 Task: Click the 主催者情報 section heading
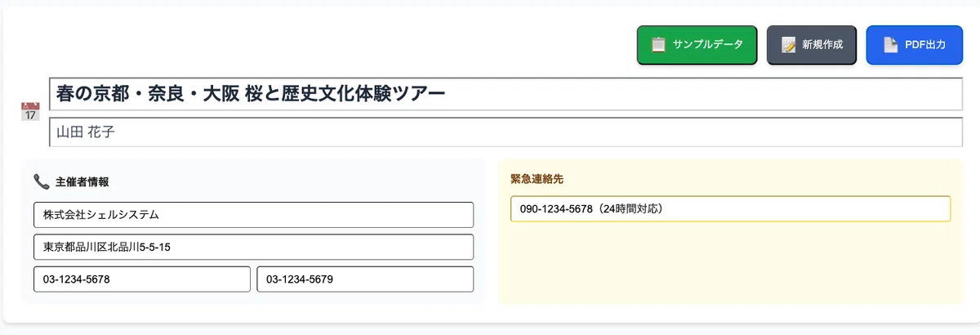pos(82,181)
